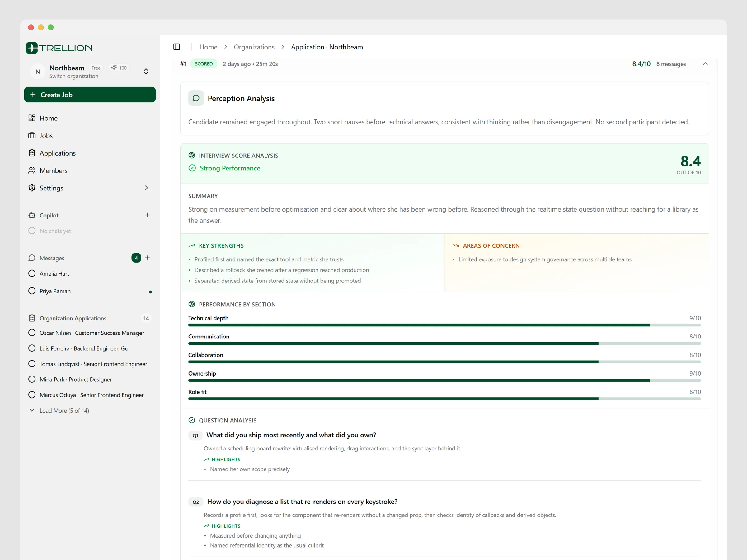
Task: Select the Amelia Hart message circle
Action: (32, 273)
